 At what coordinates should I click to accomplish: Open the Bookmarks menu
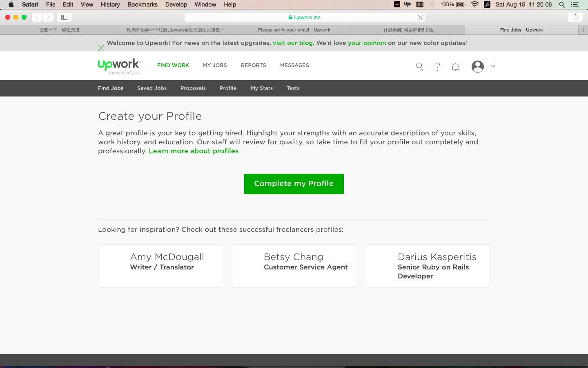click(142, 4)
